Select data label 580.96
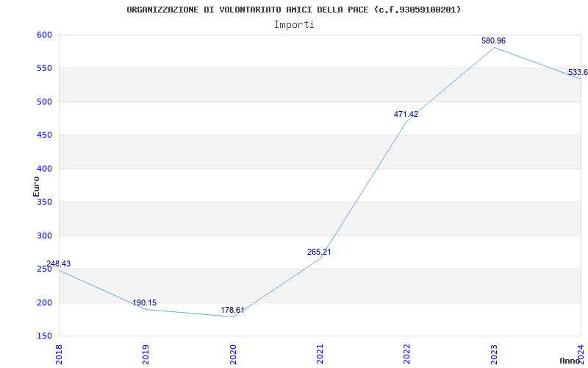This screenshot has width=588, height=368. tap(493, 40)
